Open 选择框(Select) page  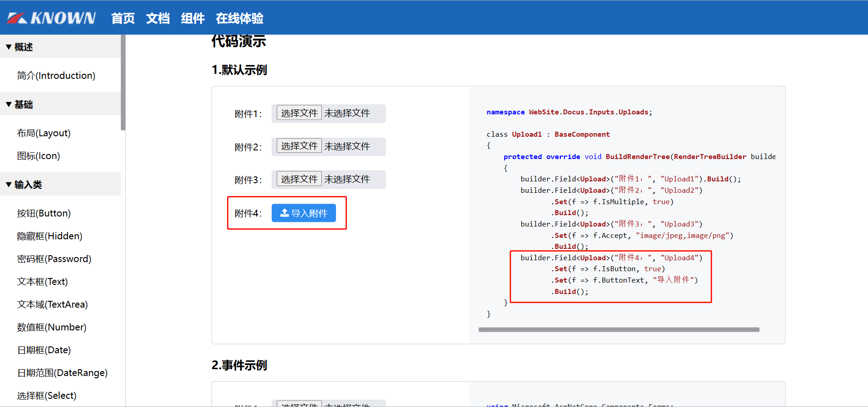coord(46,396)
